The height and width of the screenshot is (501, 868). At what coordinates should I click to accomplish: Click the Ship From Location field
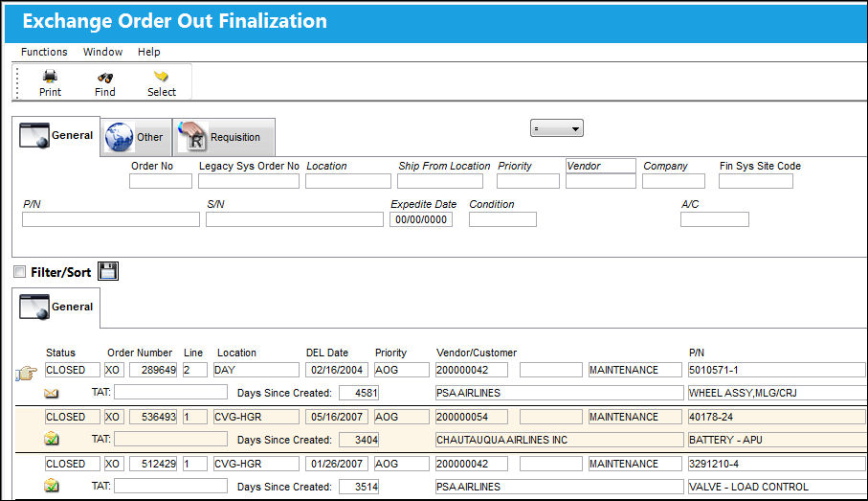440,181
